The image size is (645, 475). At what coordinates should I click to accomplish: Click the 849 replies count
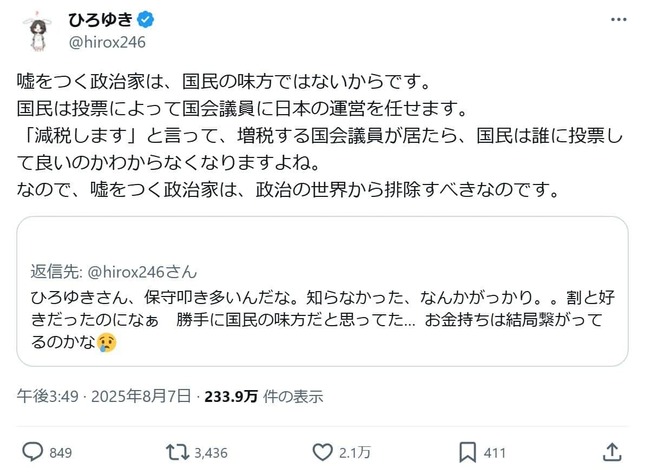(x=61, y=452)
